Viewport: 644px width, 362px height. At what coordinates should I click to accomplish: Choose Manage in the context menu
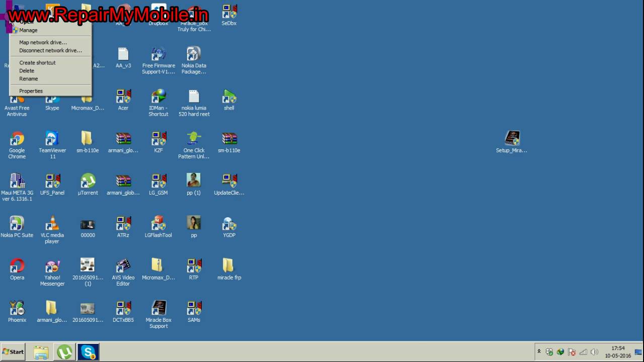(50, 30)
